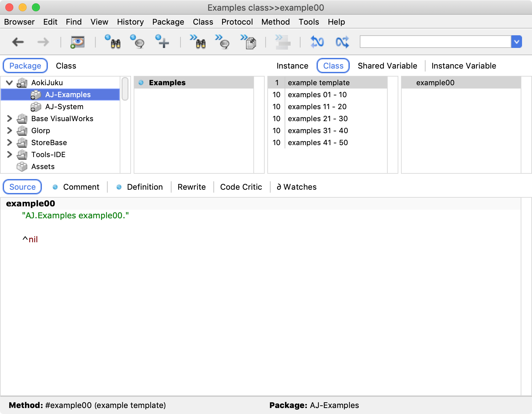Click the greyed text lines format icon

pyautogui.click(x=283, y=42)
